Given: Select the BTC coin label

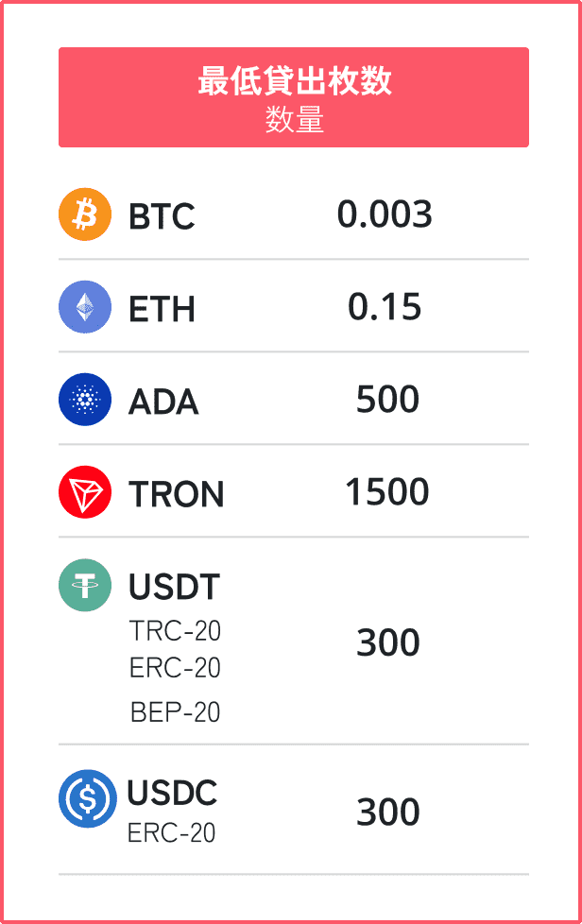Looking at the screenshot, I should tap(162, 216).
